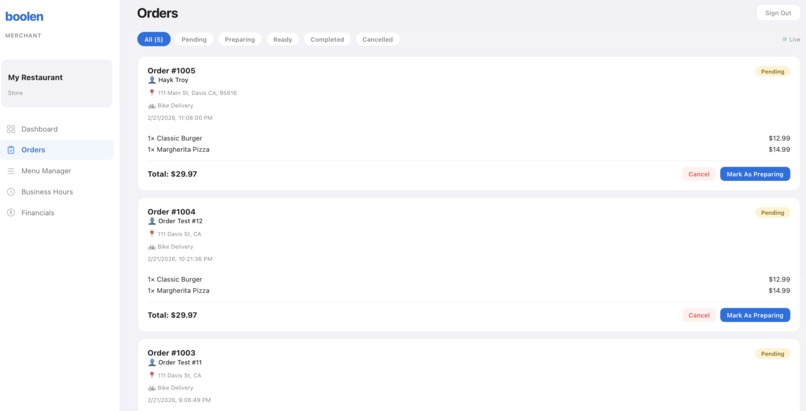Click the address 111 Main St, Davis CA
The image size is (806, 411).
(197, 93)
